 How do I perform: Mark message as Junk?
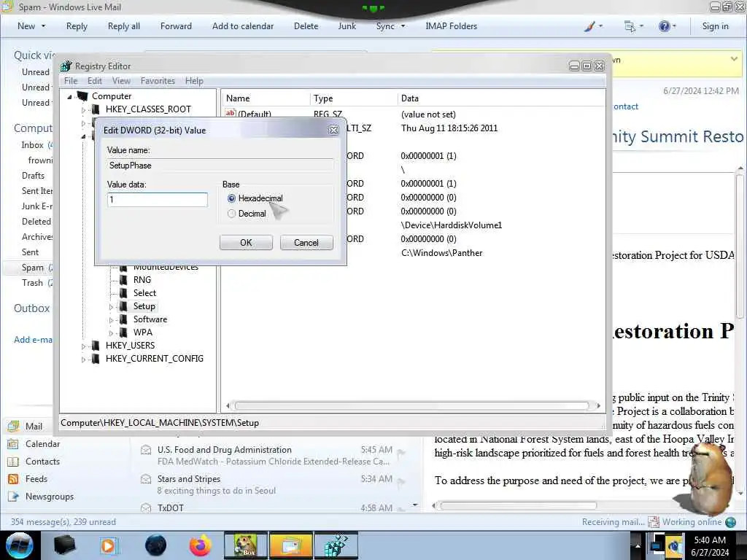347,26
